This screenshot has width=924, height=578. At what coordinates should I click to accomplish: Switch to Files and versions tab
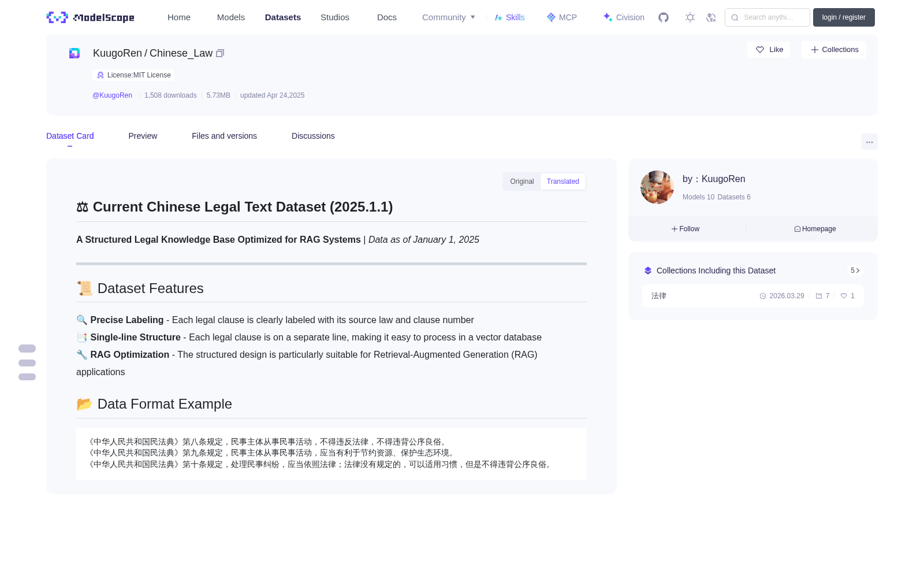(x=224, y=136)
